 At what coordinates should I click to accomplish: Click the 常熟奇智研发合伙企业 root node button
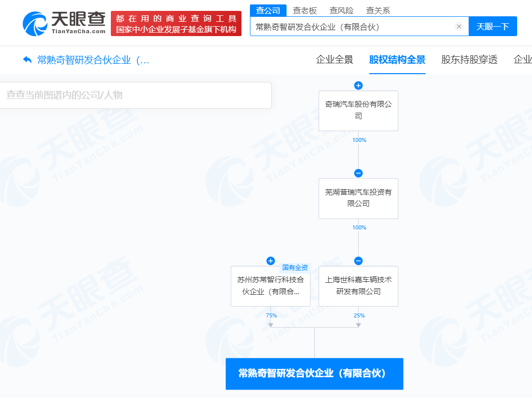314,373
